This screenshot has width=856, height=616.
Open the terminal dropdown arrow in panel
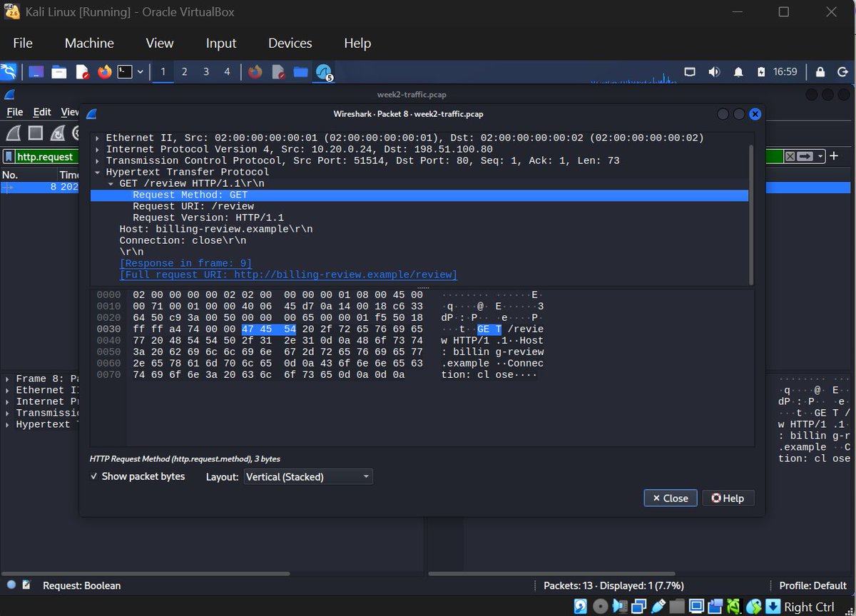click(x=141, y=72)
